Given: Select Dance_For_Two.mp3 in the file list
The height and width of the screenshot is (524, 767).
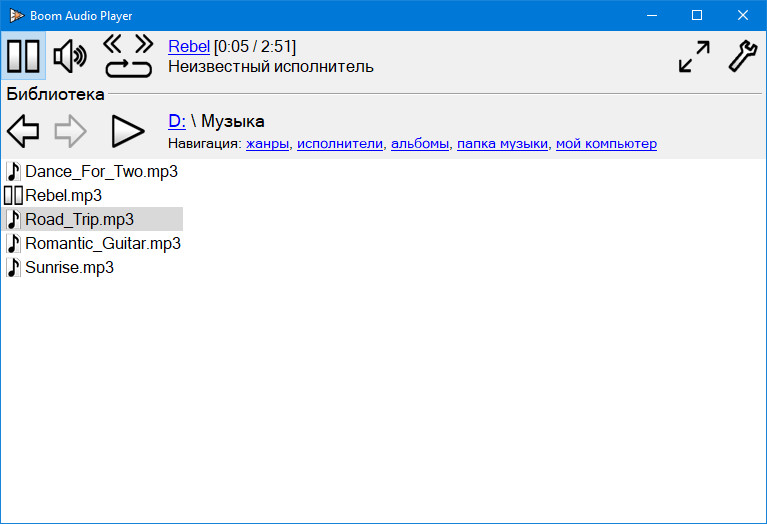Looking at the screenshot, I should [x=92, y=171].
